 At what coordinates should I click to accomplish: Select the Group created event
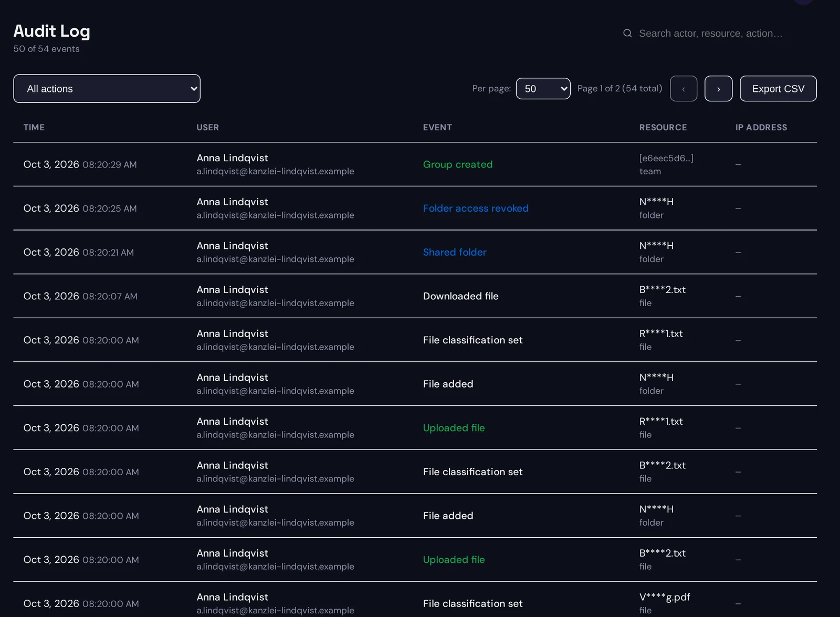(458, 164)
